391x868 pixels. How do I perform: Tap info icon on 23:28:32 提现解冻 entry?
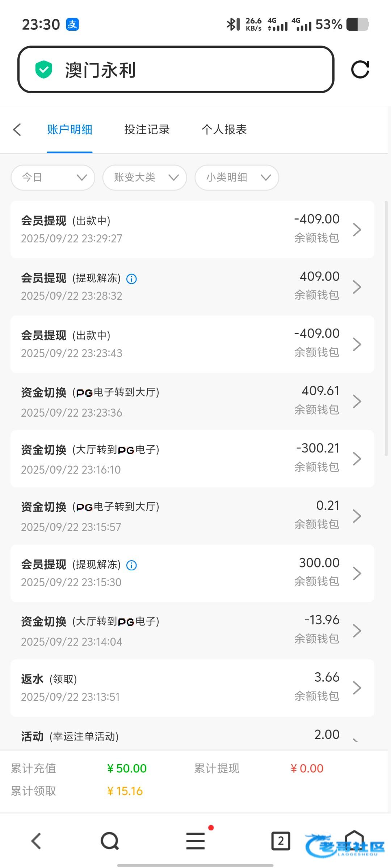(x=131, y=279)
